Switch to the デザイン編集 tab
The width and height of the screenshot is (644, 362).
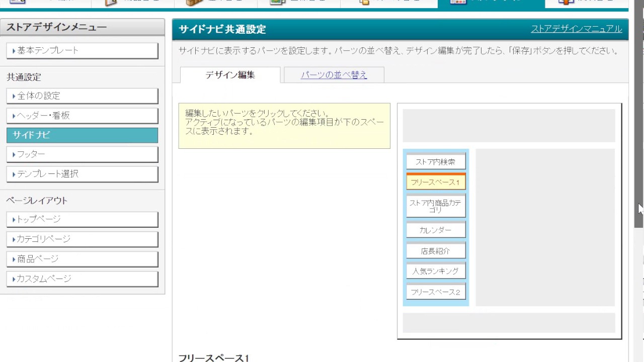tap(230, 75)
